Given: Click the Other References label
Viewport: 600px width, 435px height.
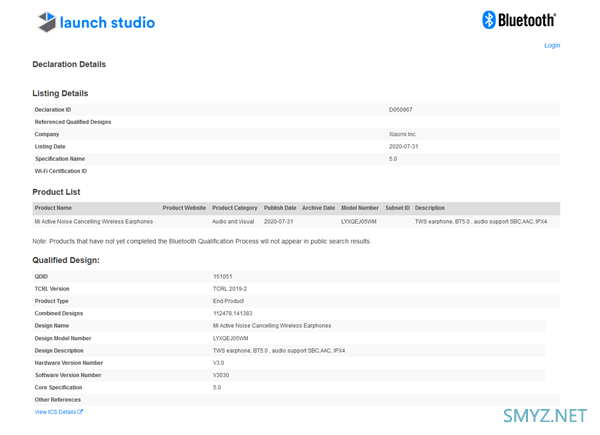Looking at the screenshot, I should pyautogui.click(x=57, y=399).
